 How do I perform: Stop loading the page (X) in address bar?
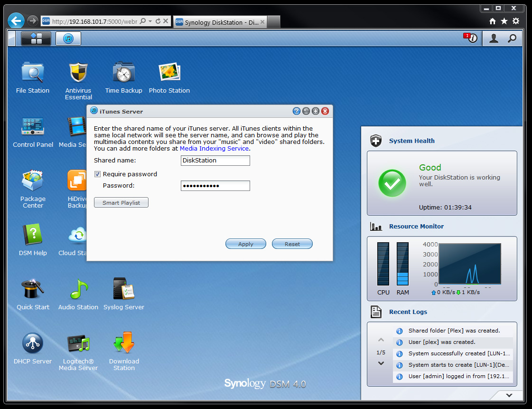pos(166,21)
